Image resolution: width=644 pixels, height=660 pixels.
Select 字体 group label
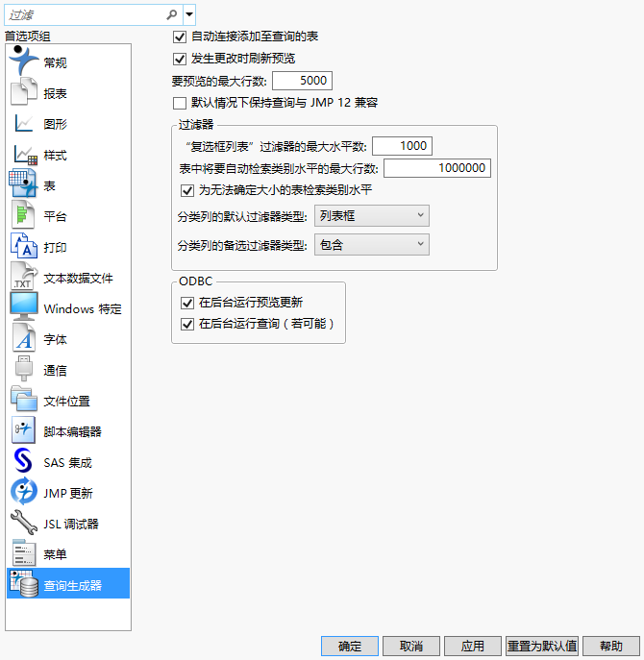point(55,340)
